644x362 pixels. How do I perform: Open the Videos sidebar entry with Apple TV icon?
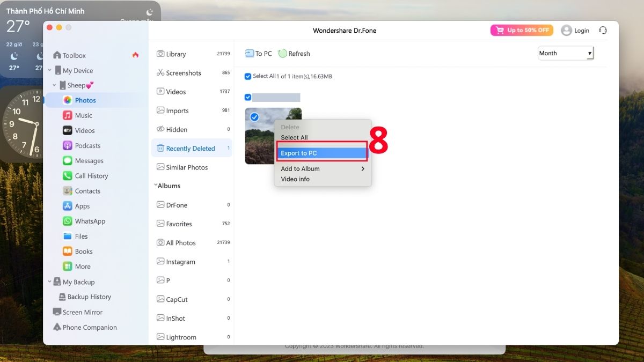84,130
